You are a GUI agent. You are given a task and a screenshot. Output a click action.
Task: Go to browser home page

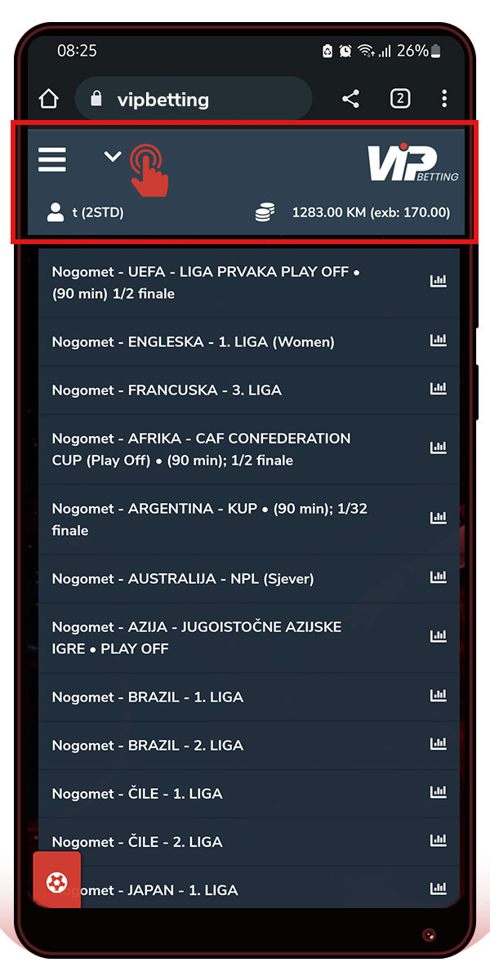pyautogui.click(x=49, y=100)
